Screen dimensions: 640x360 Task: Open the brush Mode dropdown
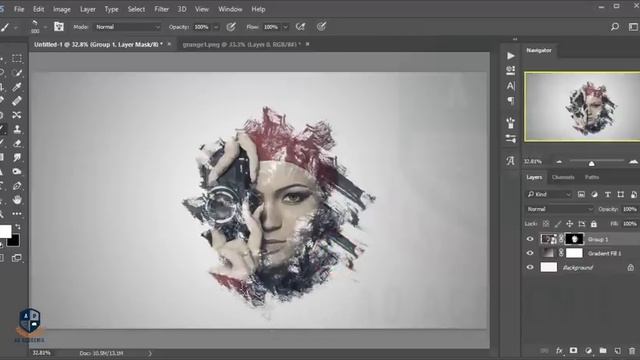coord(127,27)
